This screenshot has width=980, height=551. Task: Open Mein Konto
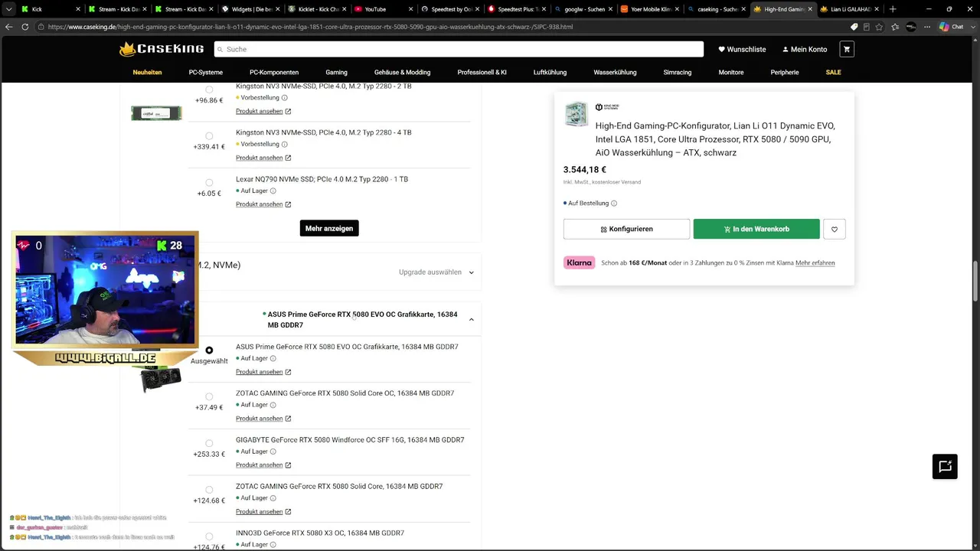pos(805,49)
